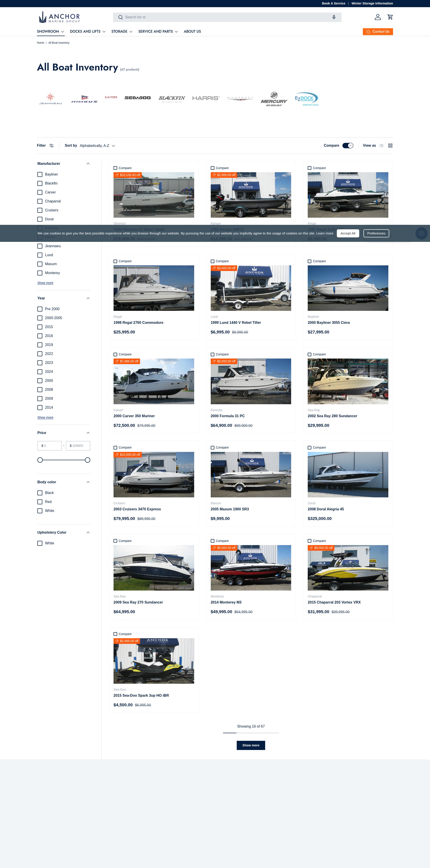This screenshot has height=868, width=430.
Task: Expand the Service and Parts menu
Action: (x=158, y=32)
